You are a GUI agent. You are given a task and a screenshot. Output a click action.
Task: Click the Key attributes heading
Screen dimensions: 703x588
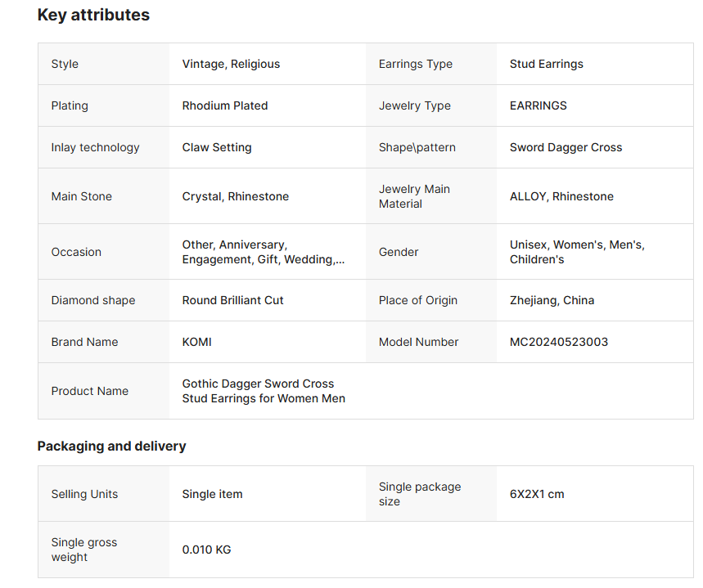[93, 15]
